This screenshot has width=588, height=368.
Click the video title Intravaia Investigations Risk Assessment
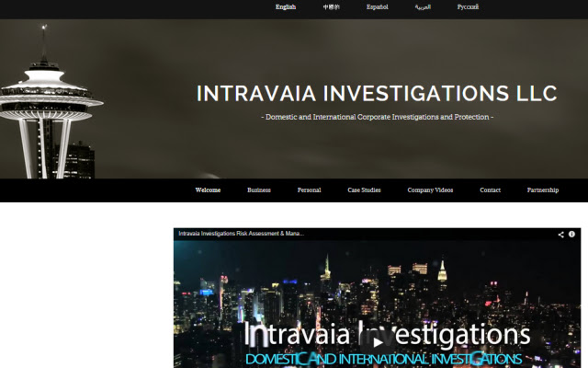pyautogui.click(x=241, y=234)
